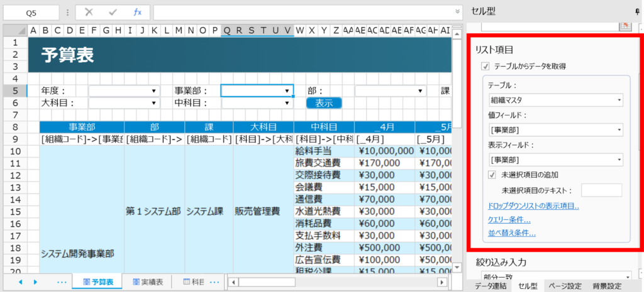This screenshot has width=644, height=292.
Task: Open the データ連結 panel tab
Action: (x=491, y=286)
